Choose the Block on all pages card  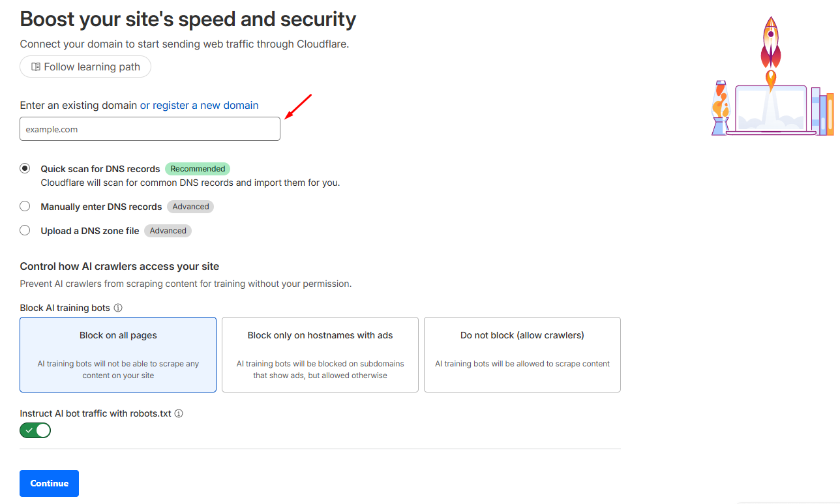pyautogui.click(x=118, y=355)
